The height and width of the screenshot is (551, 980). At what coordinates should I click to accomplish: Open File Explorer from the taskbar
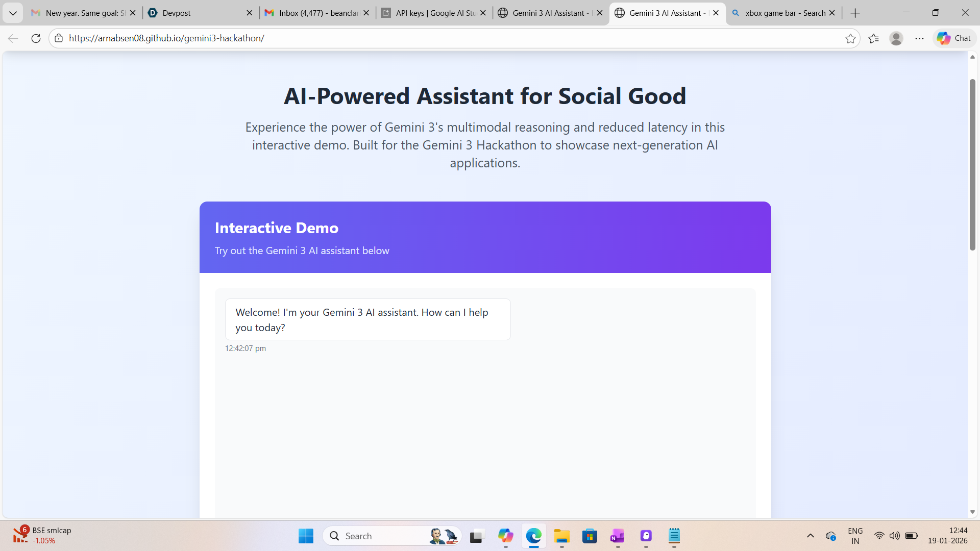coord(561,536)
